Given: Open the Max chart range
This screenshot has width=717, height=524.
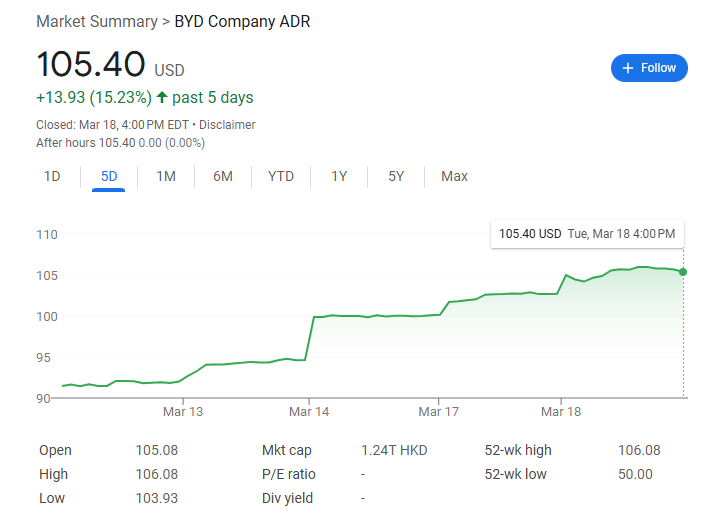Looking at the screenshot, I should pos(454,177).
